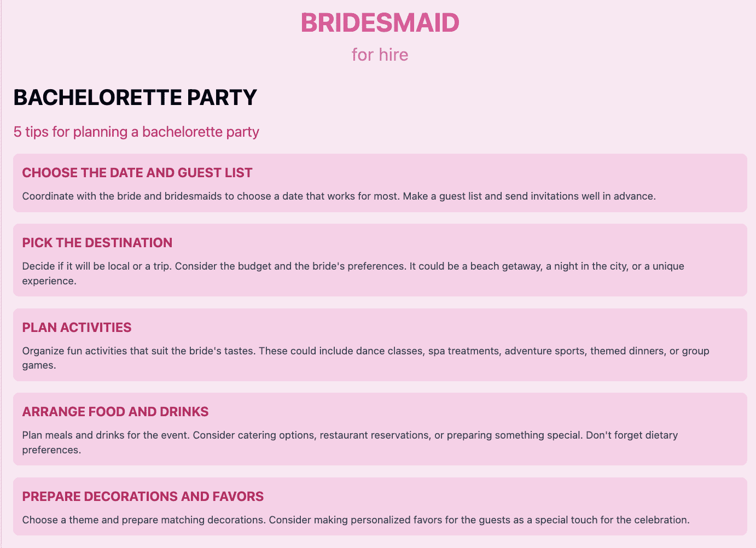This screenshot has width=756, height=548.
Task: Open the 'Prepare Decorations and Favors' heading
Action: (143, 497)
